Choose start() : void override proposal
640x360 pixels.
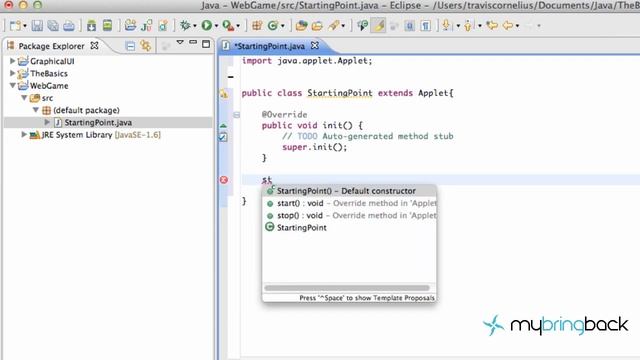click(349, 203)
